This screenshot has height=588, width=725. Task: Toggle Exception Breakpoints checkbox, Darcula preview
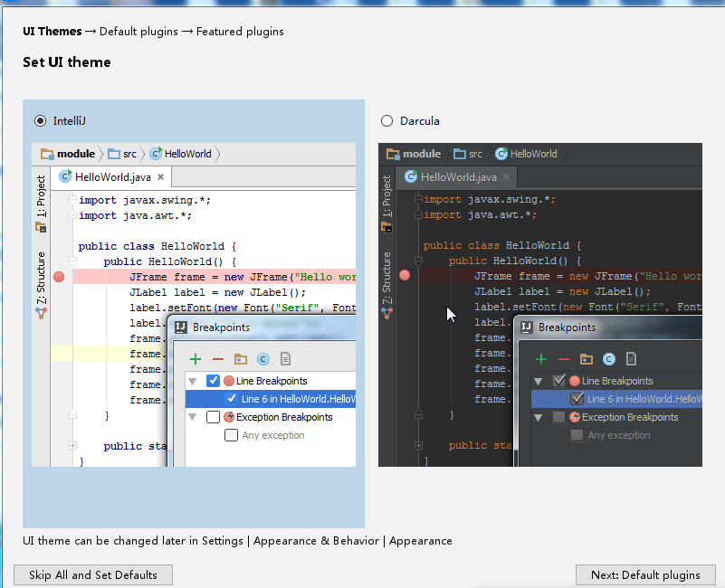559,417
